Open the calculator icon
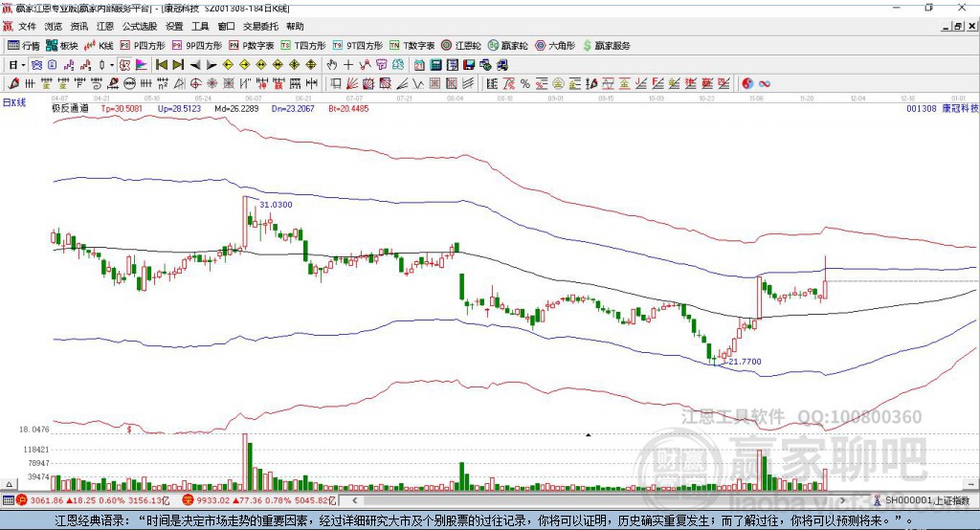 tap(435, 65)
